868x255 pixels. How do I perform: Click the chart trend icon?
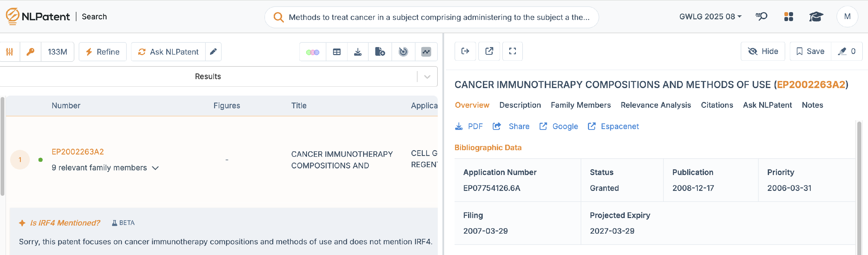pyautogui.click(x=426, y=52)
